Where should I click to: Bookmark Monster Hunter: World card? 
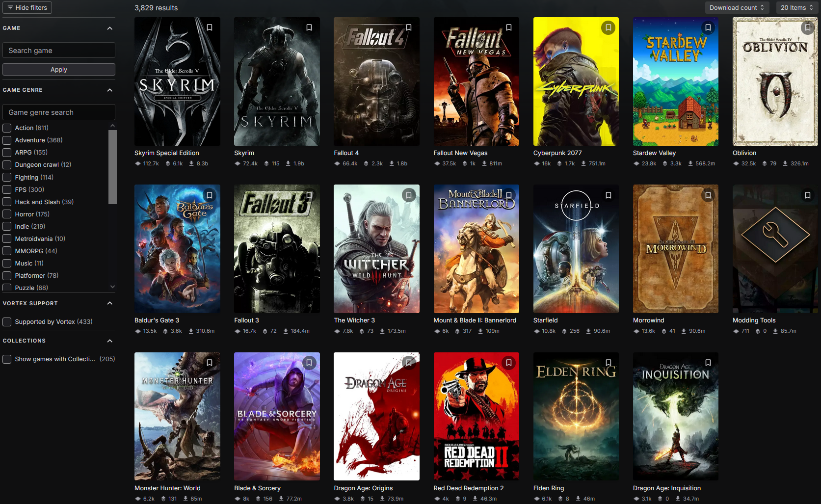point(210,363)
